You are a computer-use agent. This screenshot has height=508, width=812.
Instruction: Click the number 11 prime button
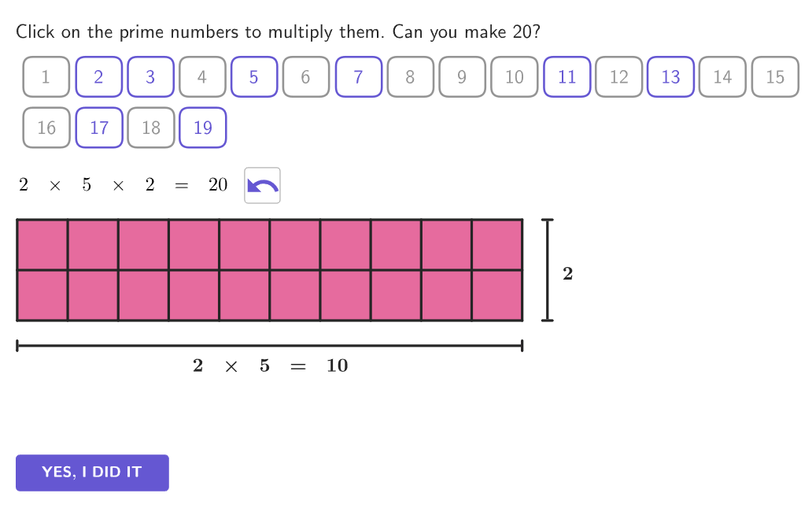(x=567, y=76)
